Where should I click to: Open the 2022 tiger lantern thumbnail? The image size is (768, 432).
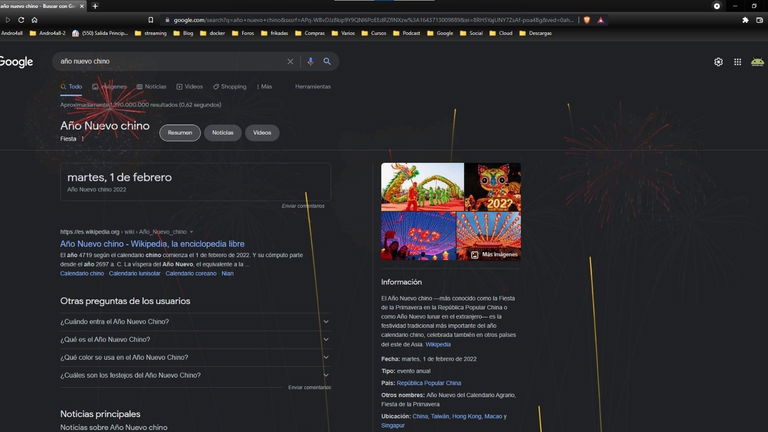click(x=493, y=187)
